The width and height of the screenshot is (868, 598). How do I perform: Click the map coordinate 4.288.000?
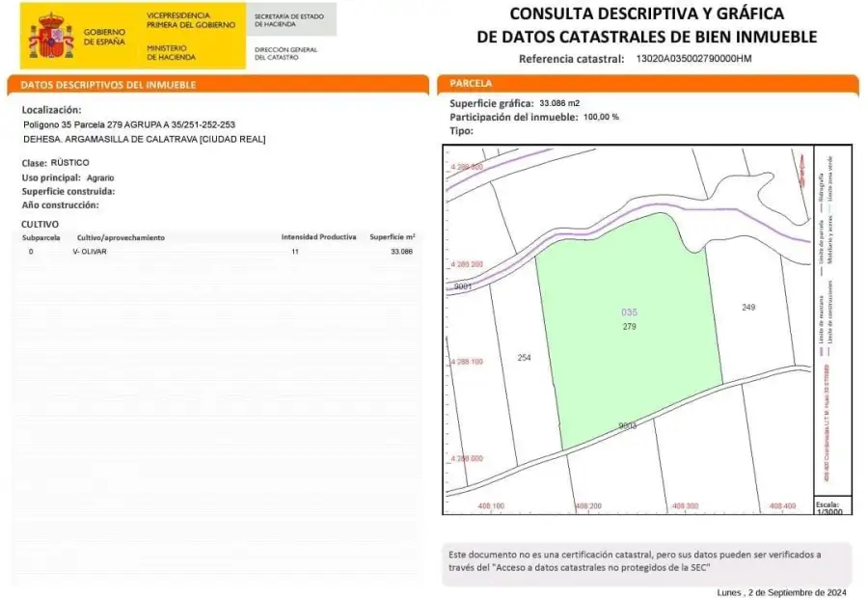coord(467,458)
